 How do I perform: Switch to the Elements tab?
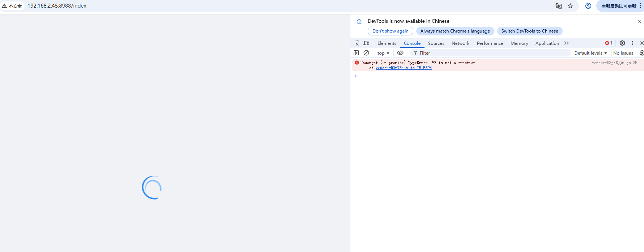(x=387, y=43)
